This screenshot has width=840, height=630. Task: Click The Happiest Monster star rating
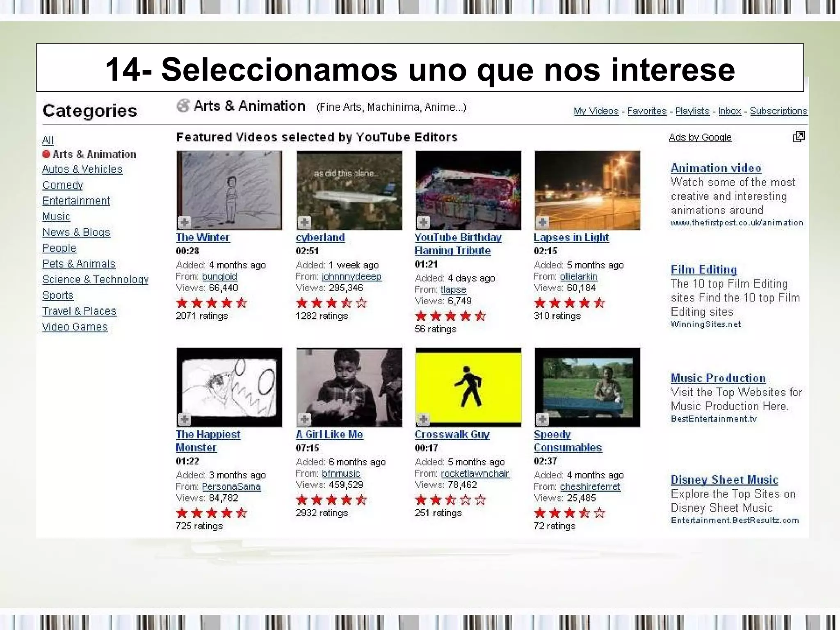tap(212, 513)
